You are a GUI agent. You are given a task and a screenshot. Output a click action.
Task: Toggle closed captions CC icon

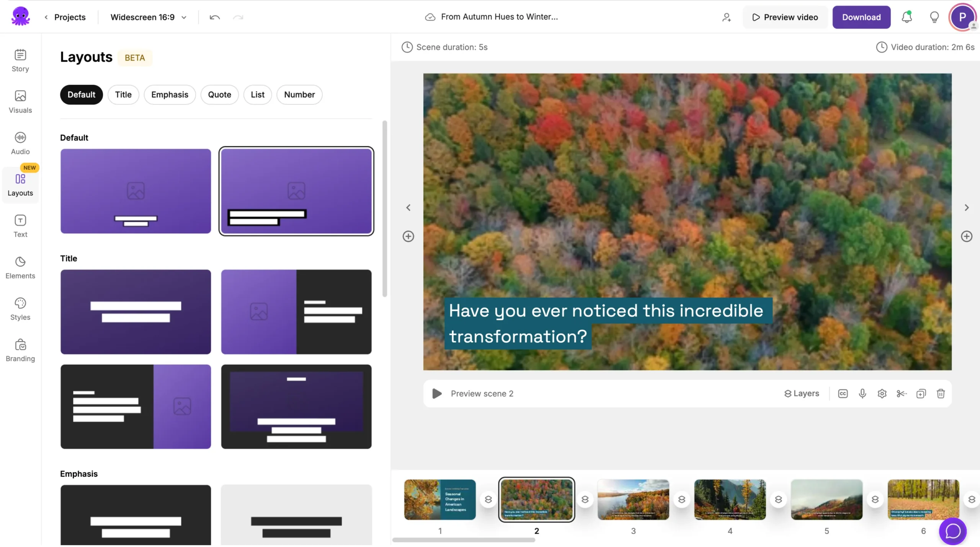843,394
